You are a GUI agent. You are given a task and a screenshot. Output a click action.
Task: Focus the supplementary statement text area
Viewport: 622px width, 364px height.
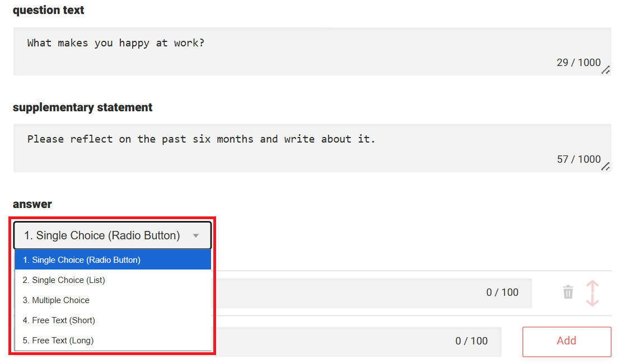[x=280, y=147]
